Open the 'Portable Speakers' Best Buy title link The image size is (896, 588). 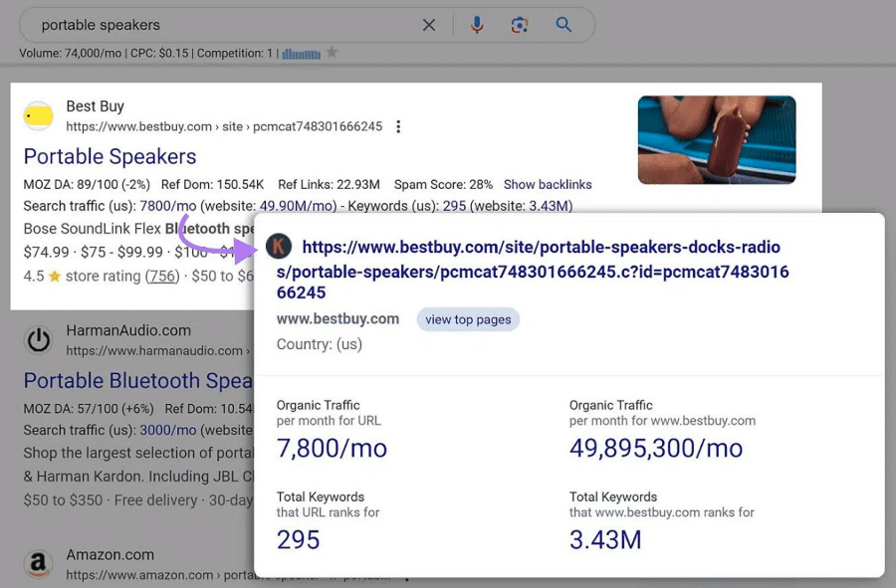[110, 156]
